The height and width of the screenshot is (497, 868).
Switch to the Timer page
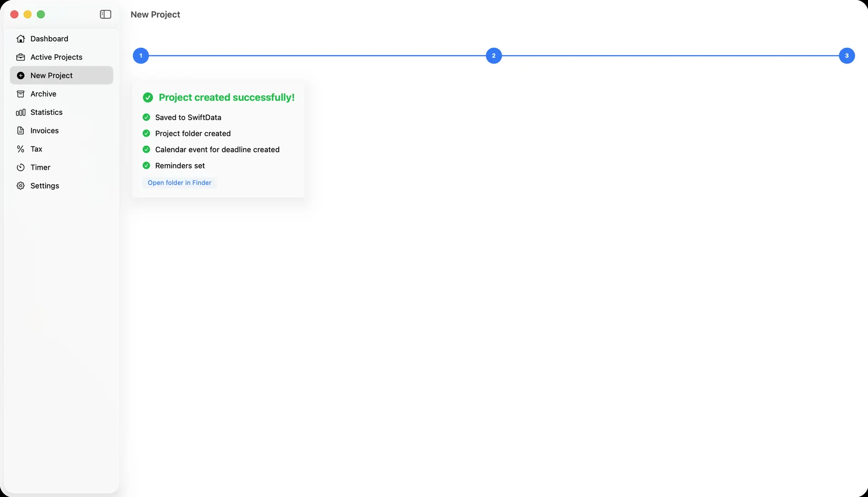pyautogui.click(x=61, y=167)
